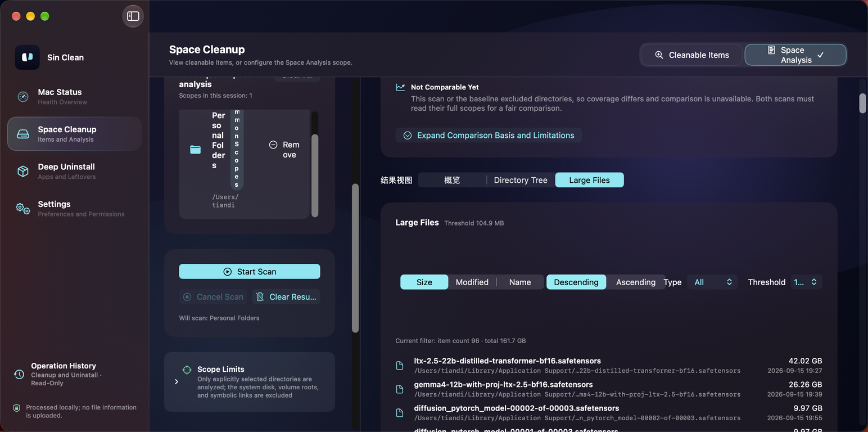Sort large files by Size
868x432 pixels.
[x=424, y=282]
